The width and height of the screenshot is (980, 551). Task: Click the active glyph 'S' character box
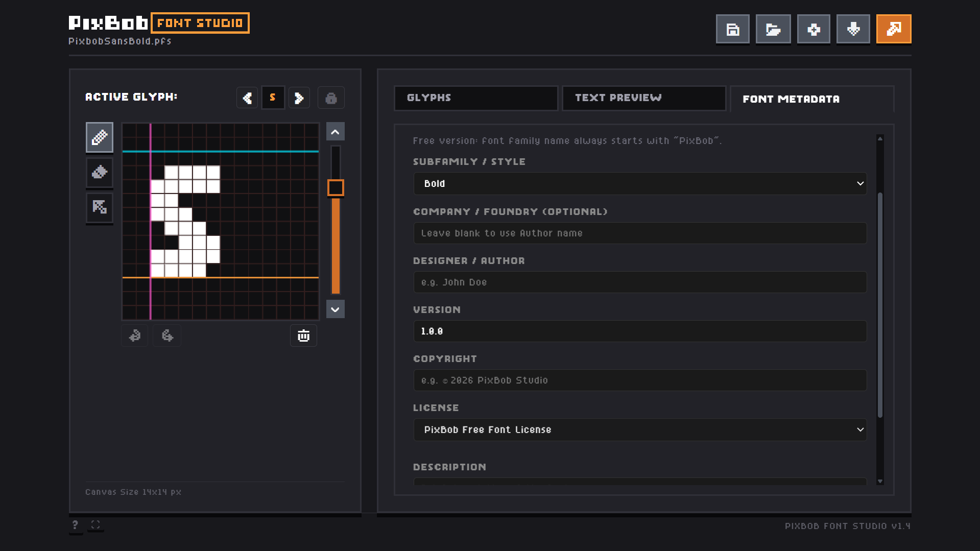point(273,98)
